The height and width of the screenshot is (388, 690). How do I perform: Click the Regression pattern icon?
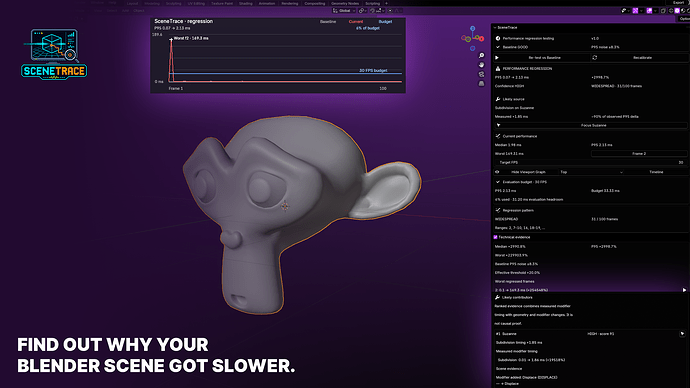click(498, 210)
